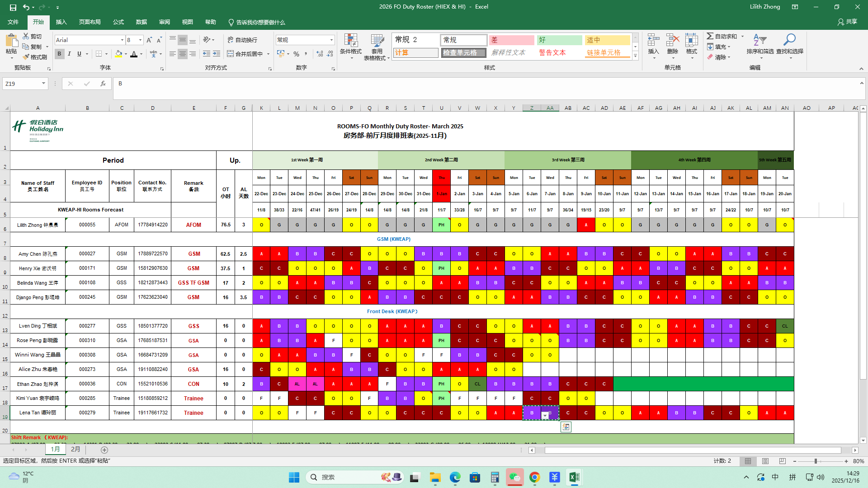Toggle Wrap Text (自动换行)
Viewport: 868px width, 488px height.
[x=243, y=40]
